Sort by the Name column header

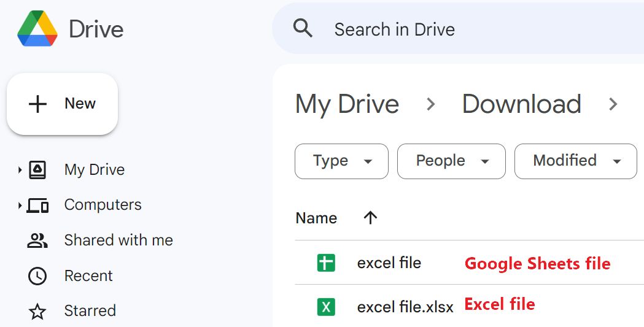pyautogui.click(x=316, y=218)
